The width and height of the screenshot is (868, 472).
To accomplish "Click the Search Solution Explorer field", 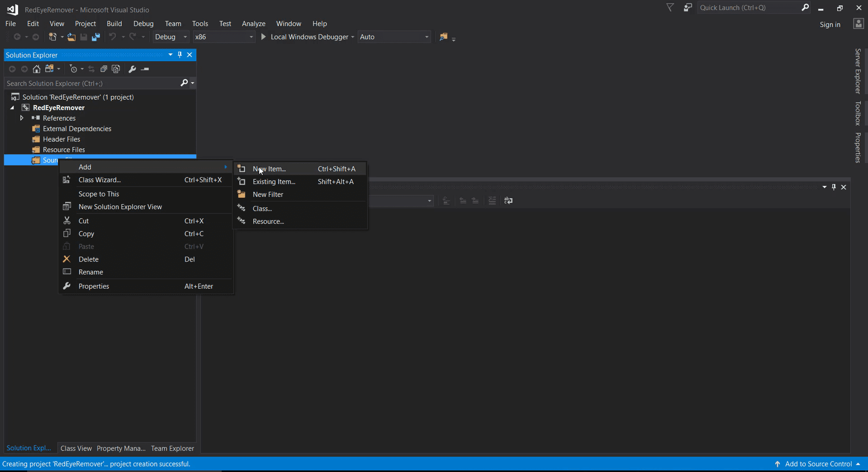I will [x=90, y=83].
